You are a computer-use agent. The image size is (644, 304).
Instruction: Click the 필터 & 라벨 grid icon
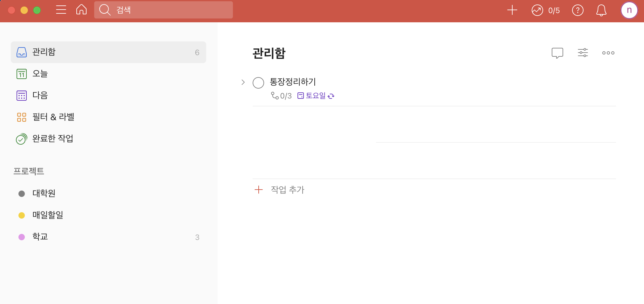click(22, 117)
